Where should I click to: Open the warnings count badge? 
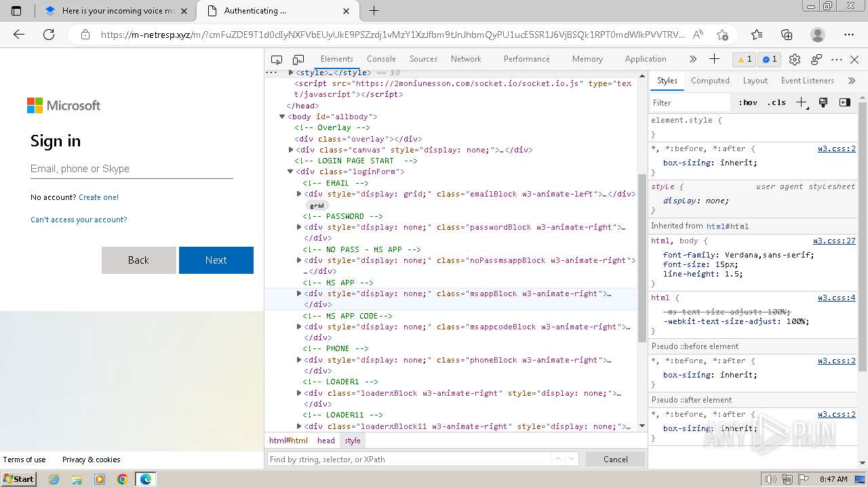pos(745,59)
